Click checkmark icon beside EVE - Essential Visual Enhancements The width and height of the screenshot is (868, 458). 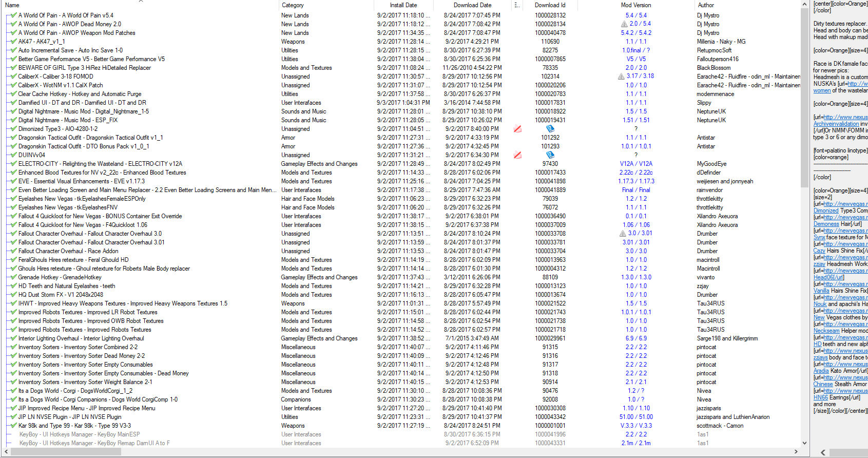[x=13, y=181]
